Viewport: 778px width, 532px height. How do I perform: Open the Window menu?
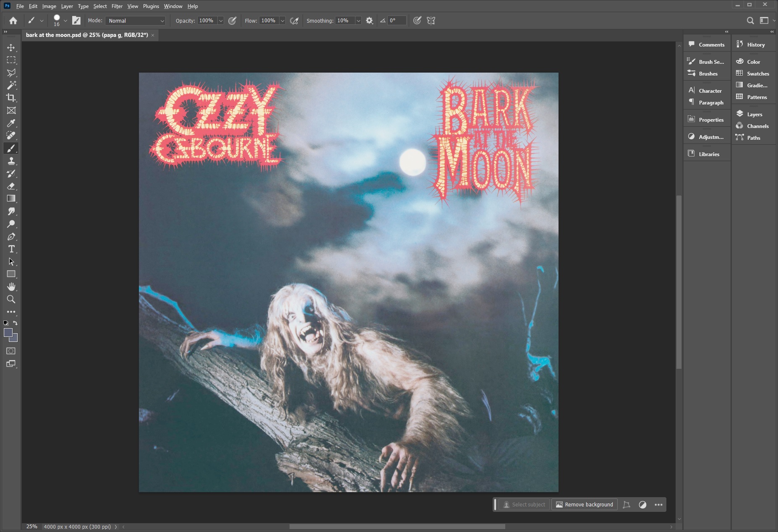173,6
